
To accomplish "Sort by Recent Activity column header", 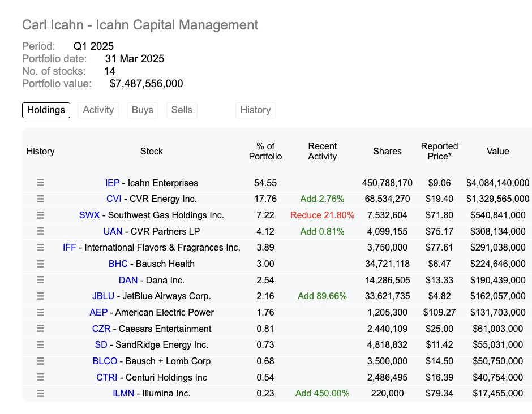I will [323, 151].
